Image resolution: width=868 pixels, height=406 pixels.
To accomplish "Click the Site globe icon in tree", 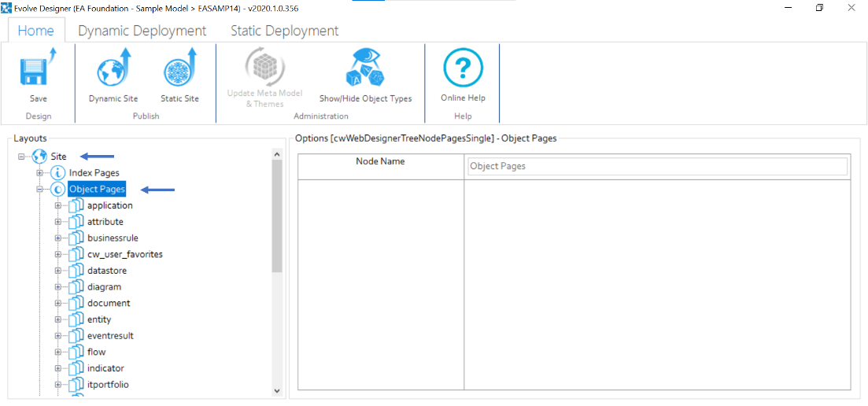I will [x=40, y=157].
